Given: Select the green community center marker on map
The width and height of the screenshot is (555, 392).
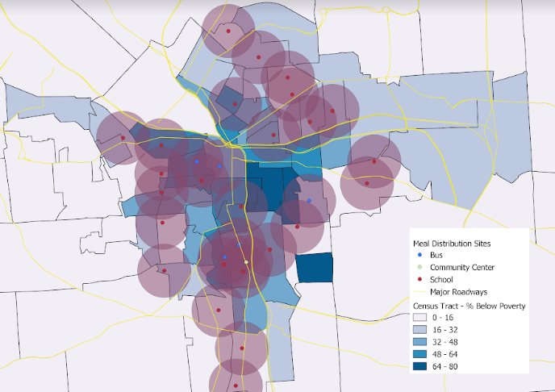Looking at the screenshot, I should pyautogui.click(x=246, y=262).
